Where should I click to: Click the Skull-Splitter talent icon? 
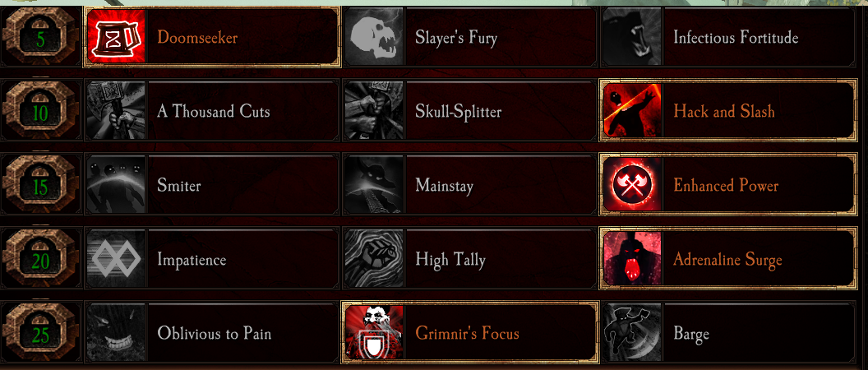point(374,111)
